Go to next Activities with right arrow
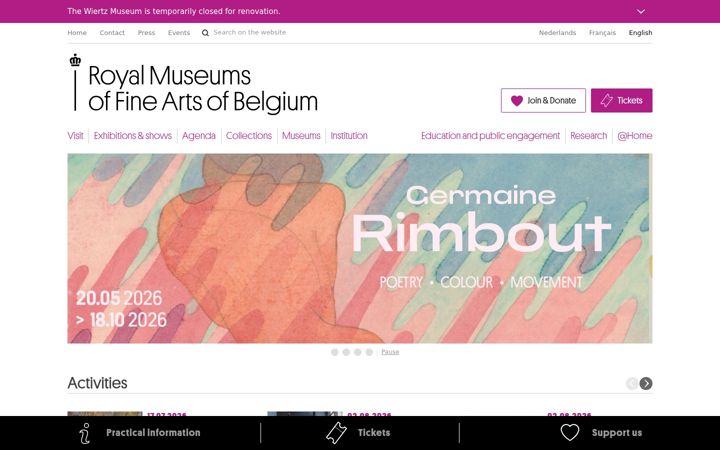This screenshot has width=720, height=450. [x=646, y=383]
